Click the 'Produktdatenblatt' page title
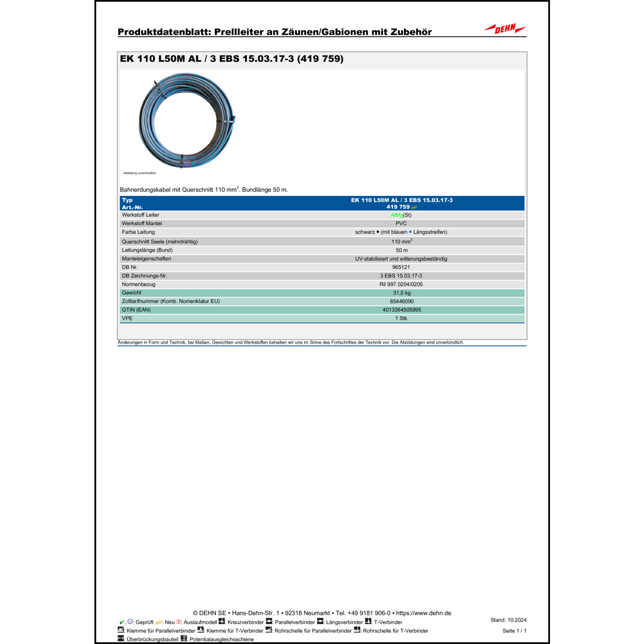 coord(275,32)
